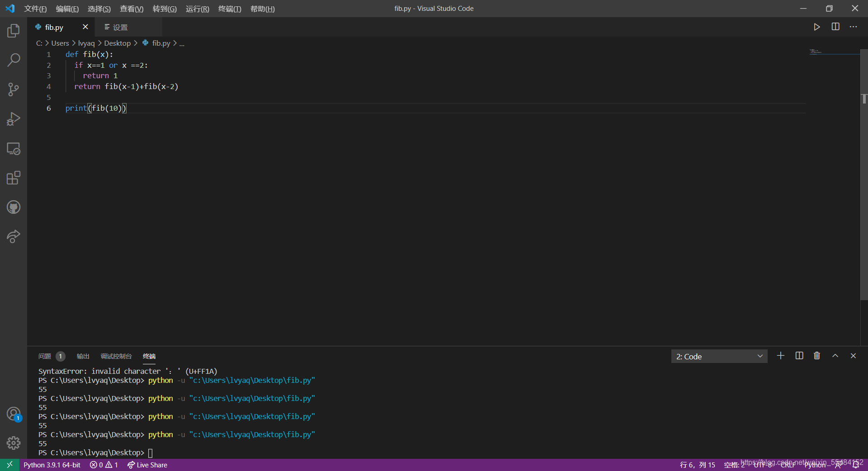Start a Live Share session from status bar
The height and width of the screenshot is (471, 868).
[x=147, y=465]
